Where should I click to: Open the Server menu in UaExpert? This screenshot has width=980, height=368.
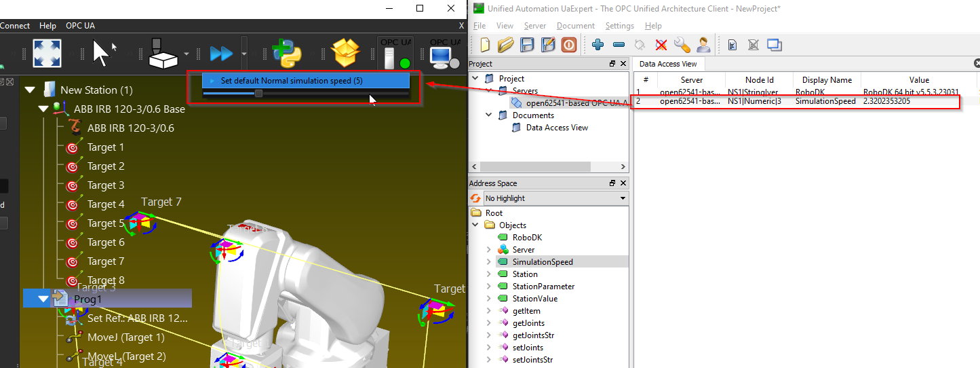(535, 26)
